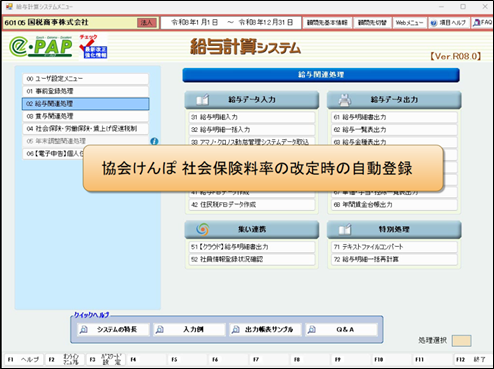Screen dimensions: 494x369
Task: Click the book icon in 特別処理 header
Action: click(x=345, y=229)
